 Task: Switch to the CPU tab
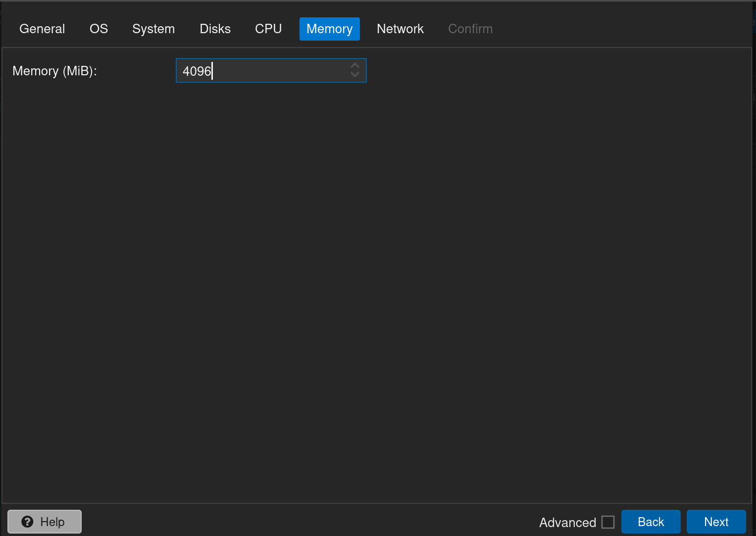click(268, 29)
